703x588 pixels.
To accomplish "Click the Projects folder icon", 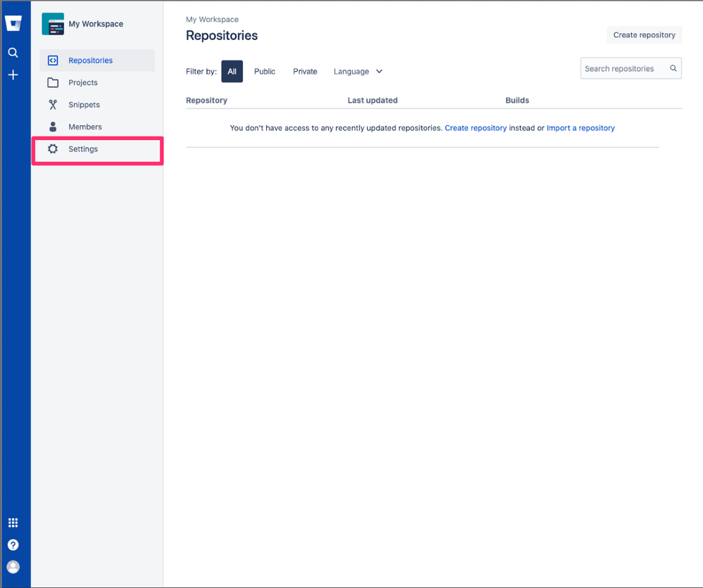I will pyautogui.click(x=53, y=82).
